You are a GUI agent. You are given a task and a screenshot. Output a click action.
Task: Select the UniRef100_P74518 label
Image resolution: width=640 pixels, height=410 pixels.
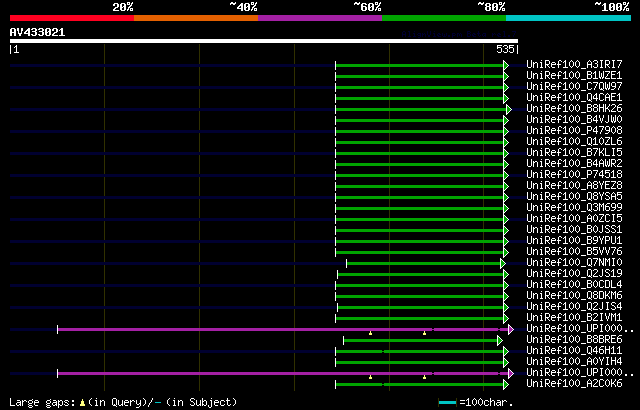[x=574, y=175]
